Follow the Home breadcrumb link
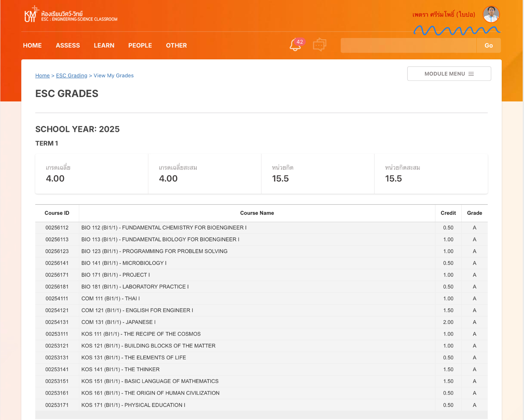 tap(42, 76)
